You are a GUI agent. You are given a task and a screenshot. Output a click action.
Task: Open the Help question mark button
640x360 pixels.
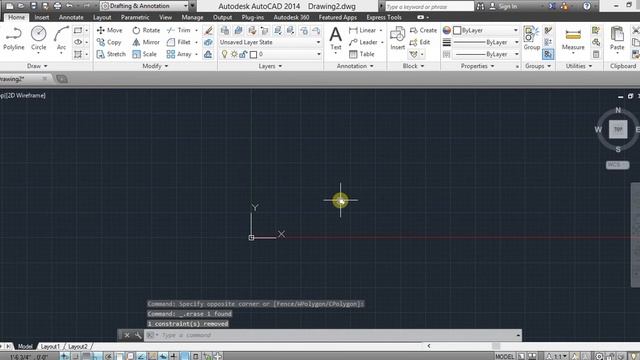[587, 6]
